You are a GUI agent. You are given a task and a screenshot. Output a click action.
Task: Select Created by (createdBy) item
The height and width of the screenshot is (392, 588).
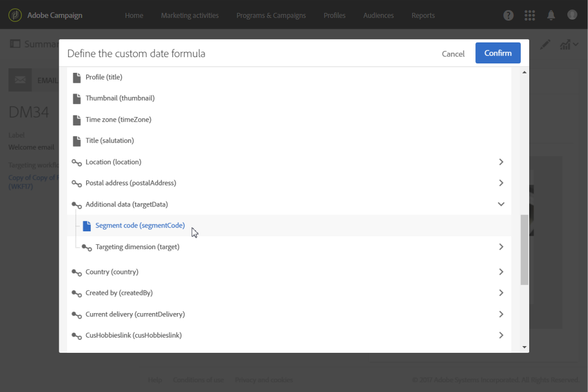point(119,293)
